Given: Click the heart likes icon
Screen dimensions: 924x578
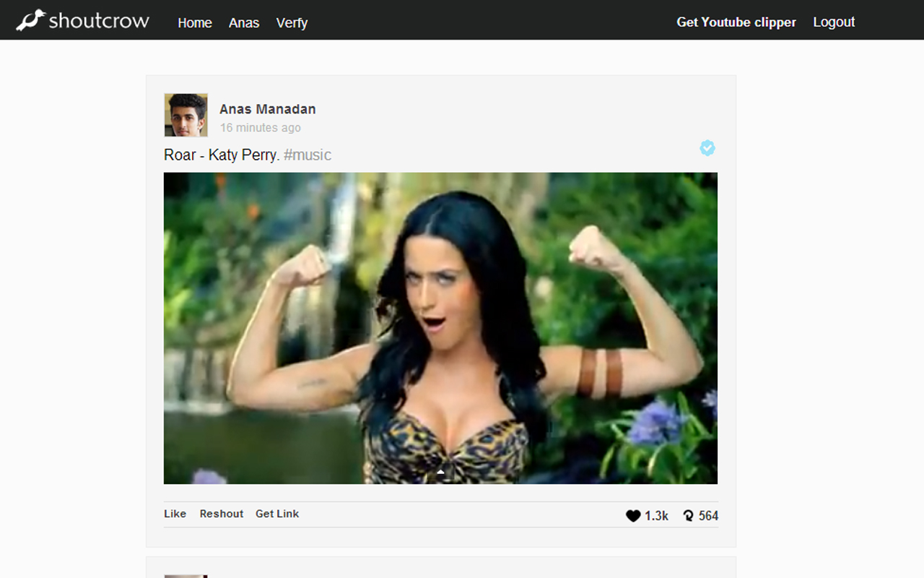Looking at the screenshot, I should pyautogui.click(x=633, y=516).
